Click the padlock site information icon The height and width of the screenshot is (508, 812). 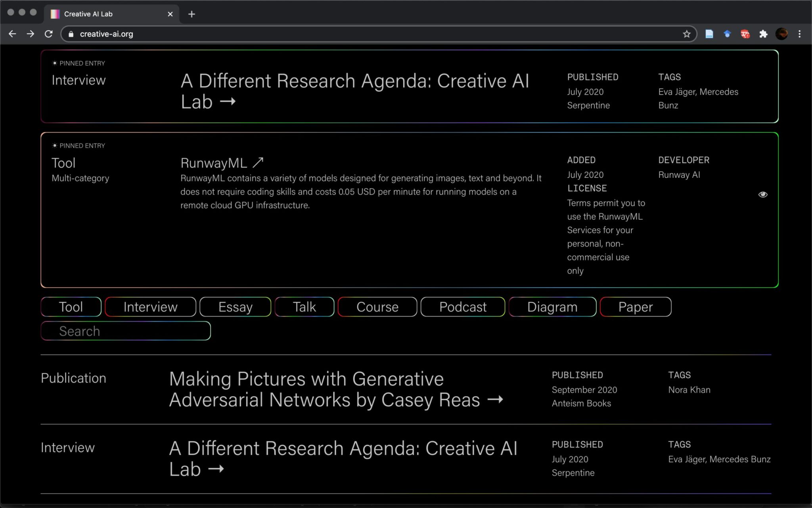pos(71,34)
